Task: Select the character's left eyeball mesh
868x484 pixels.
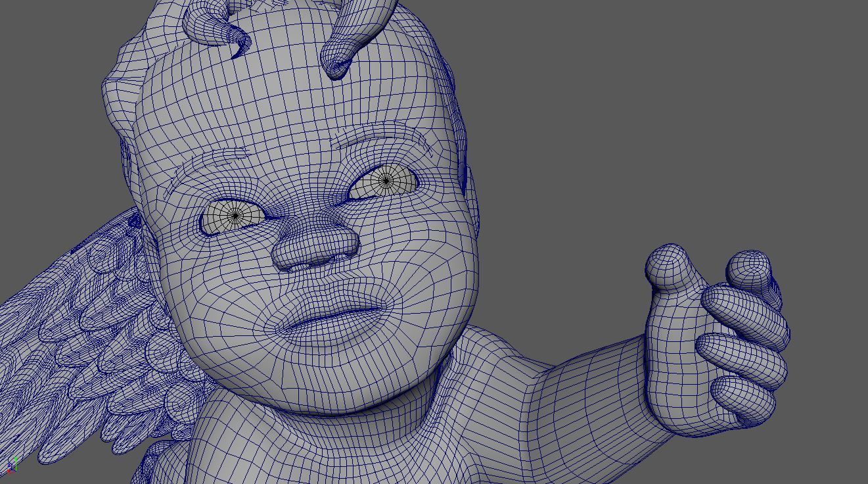Action: 384,182
